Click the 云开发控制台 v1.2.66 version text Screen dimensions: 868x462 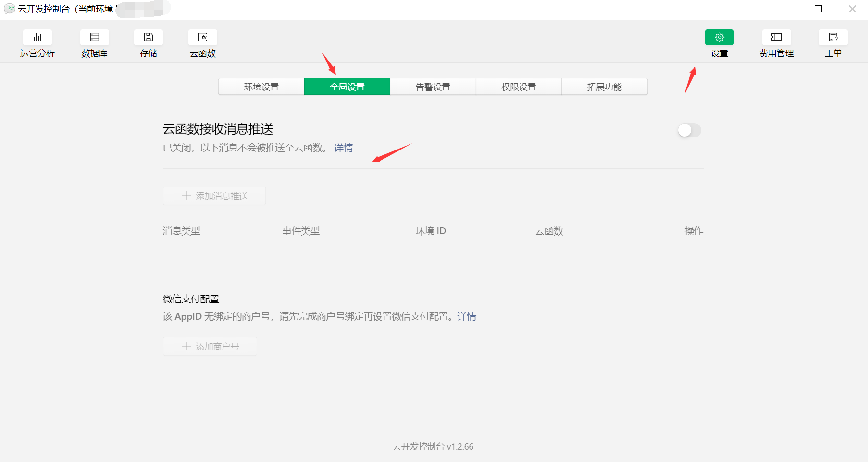pyautogui.click(x=433, y=447)
